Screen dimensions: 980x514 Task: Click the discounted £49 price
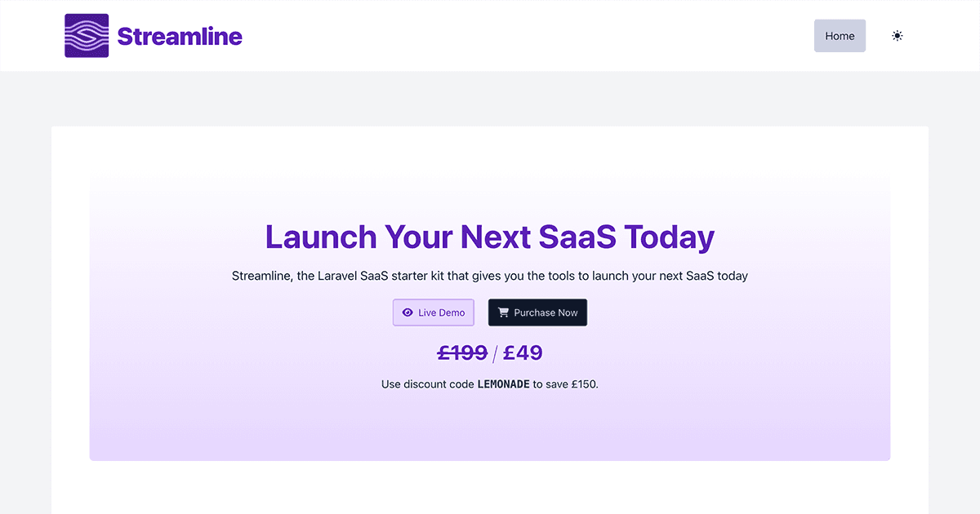[x=523, y=352]
